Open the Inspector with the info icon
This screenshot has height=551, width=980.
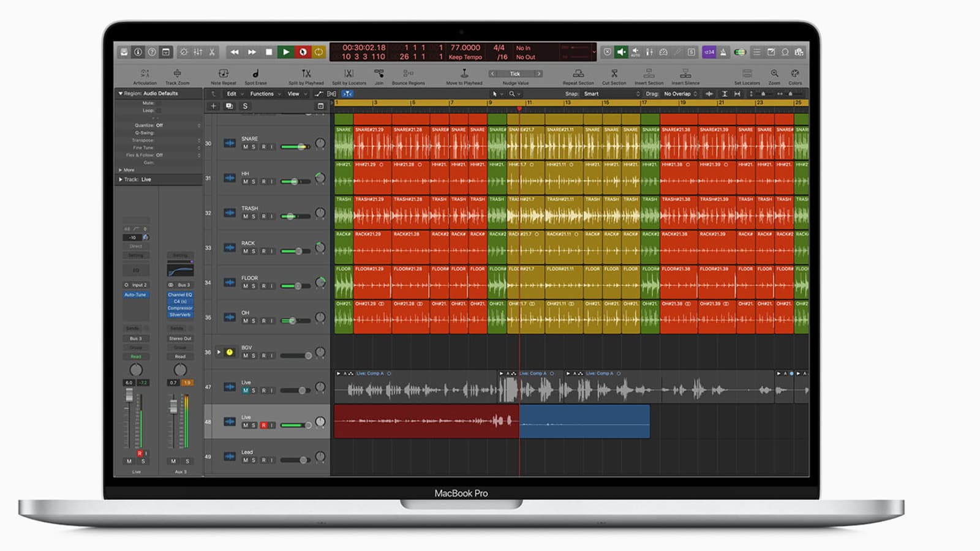(138, 52)
